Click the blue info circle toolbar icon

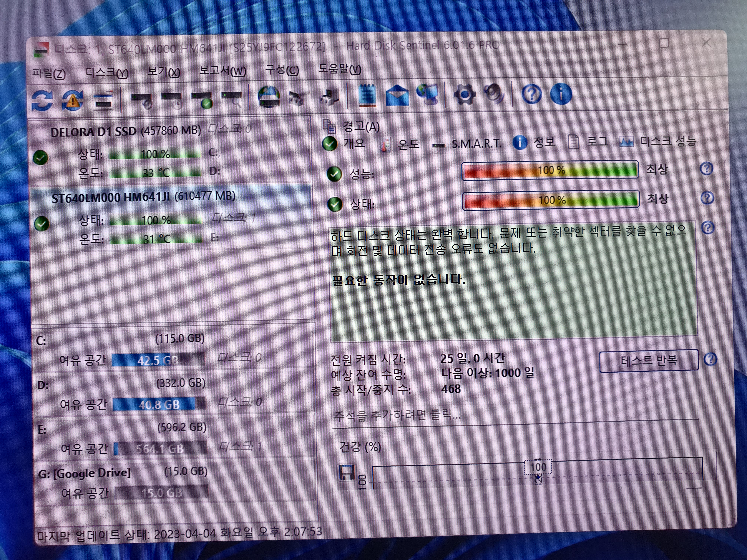click(561, 94)
